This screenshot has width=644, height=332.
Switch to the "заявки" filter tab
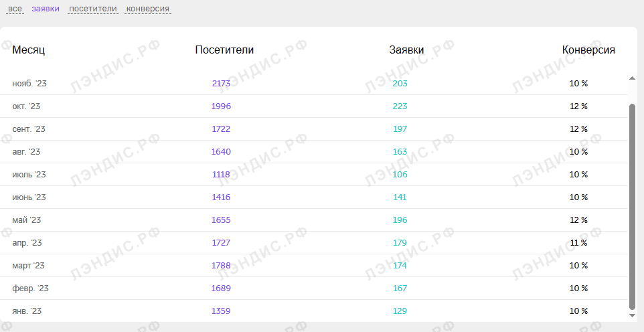[46, 9]
